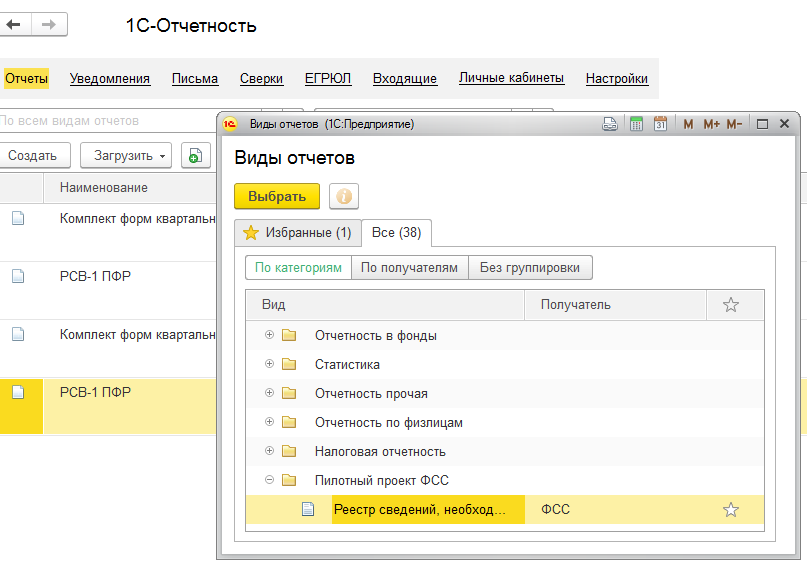Go forward with the right arrow button

pos(49,24)
